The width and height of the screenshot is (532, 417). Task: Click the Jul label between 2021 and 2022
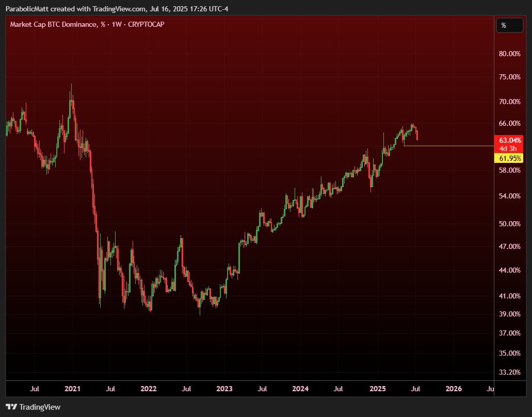click(110, 389)
